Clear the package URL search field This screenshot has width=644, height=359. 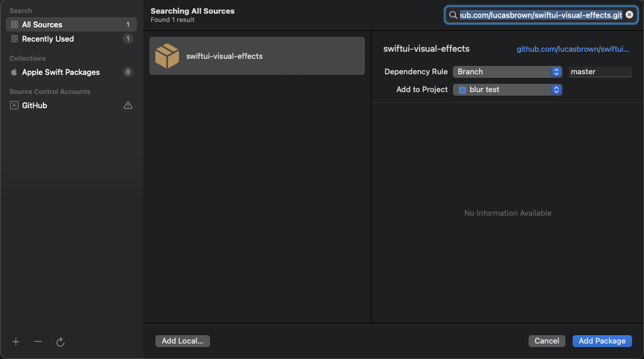629,15
